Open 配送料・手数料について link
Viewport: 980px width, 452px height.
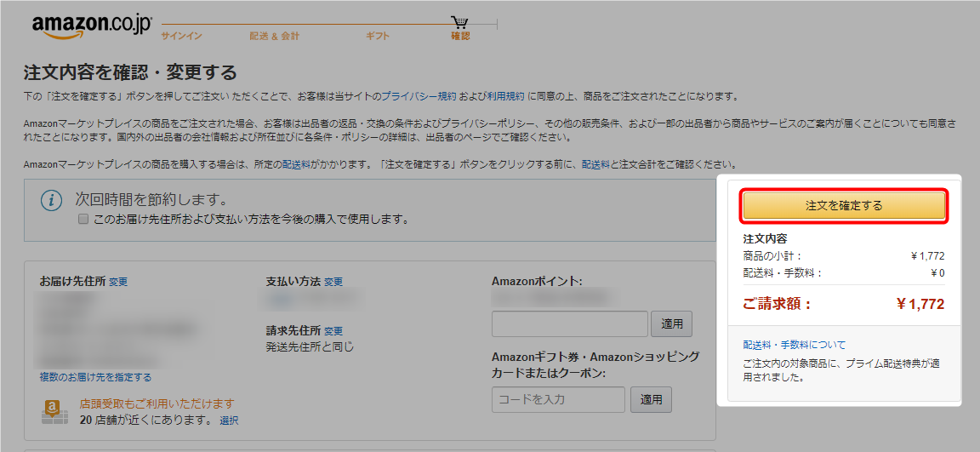coord(795,345)
